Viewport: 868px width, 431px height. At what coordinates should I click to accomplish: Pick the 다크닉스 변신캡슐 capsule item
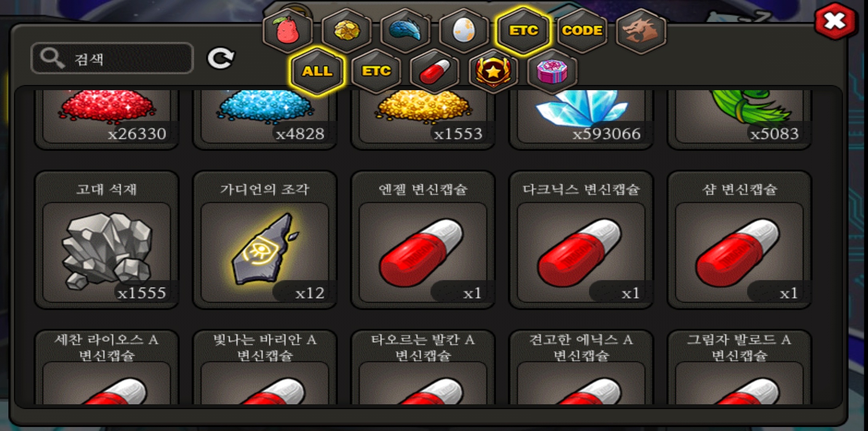pos(581,240)
